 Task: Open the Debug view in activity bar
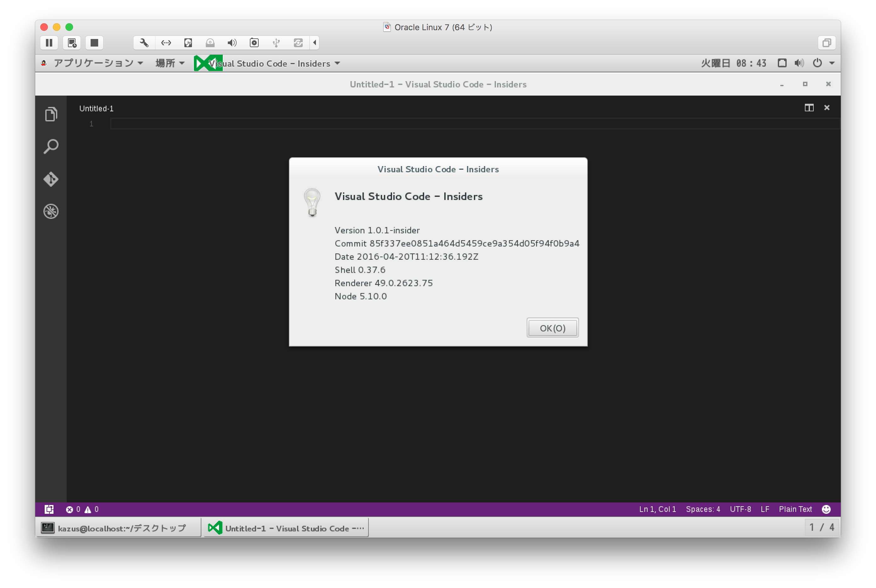pyautogui.click(x=51, y=212)
